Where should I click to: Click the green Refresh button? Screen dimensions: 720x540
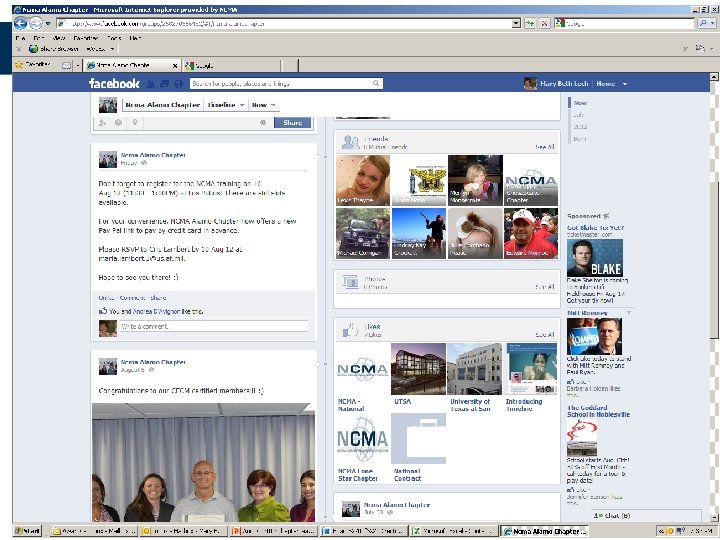pos(530,23)
